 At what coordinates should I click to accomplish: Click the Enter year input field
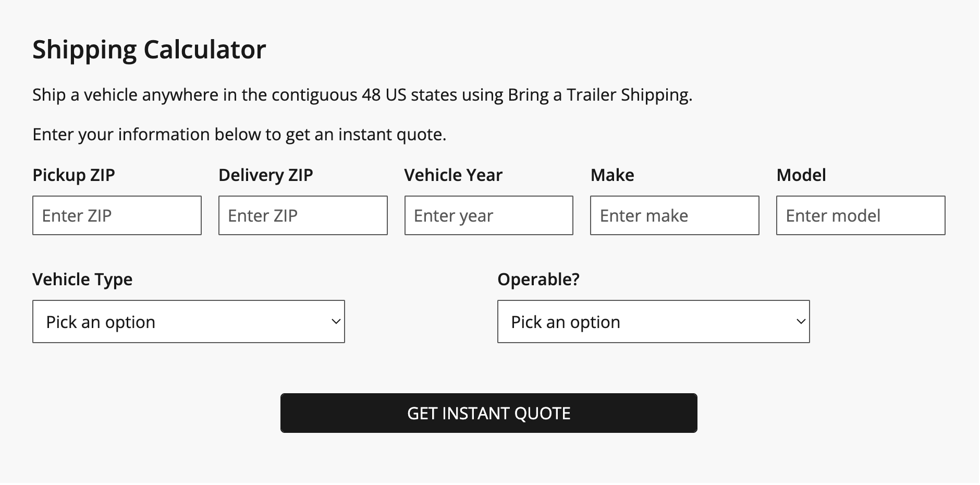tap(488, 215)
